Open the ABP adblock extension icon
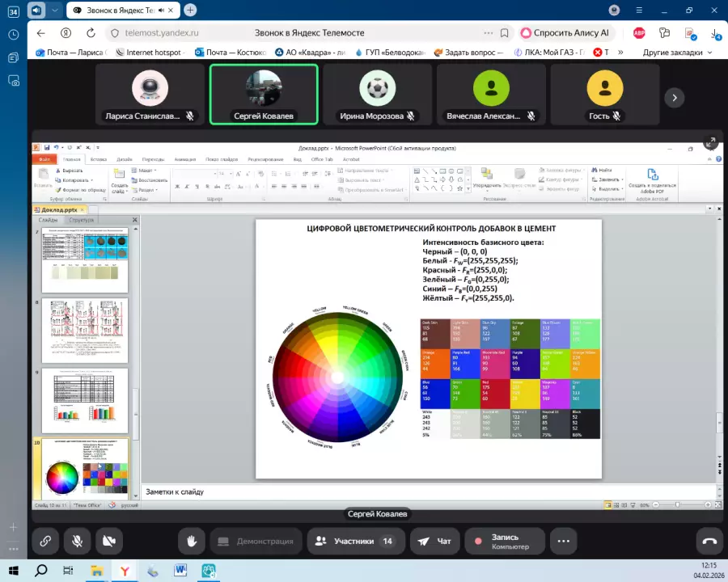The height and width of the screenshot is (582, 728). tap(639, 33)
